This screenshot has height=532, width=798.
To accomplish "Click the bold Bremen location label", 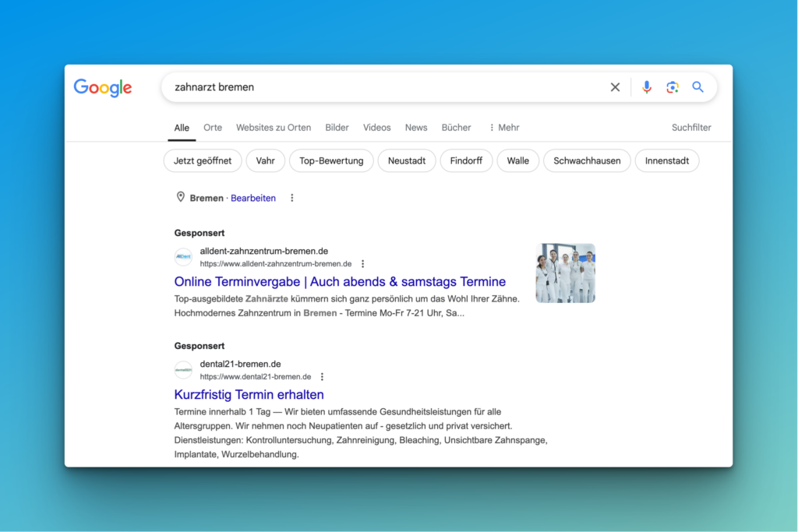I will pyautogui.click(x=207, y=199).
